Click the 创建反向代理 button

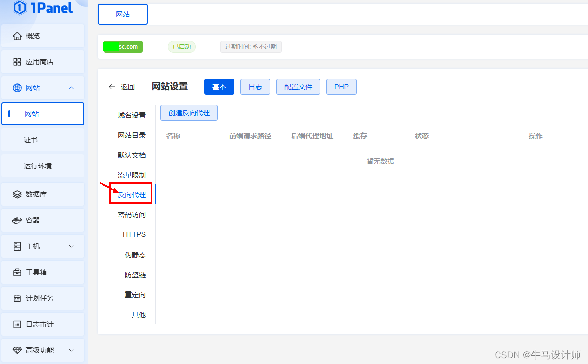(x=189, y=113)
